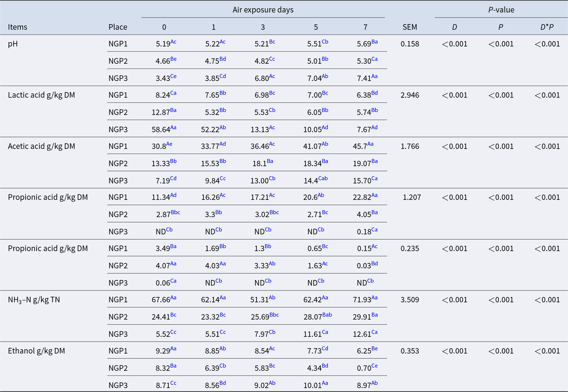Click the acetic acid value 45.7
Viewport: 568px width, 392px height.
(360, 146)
